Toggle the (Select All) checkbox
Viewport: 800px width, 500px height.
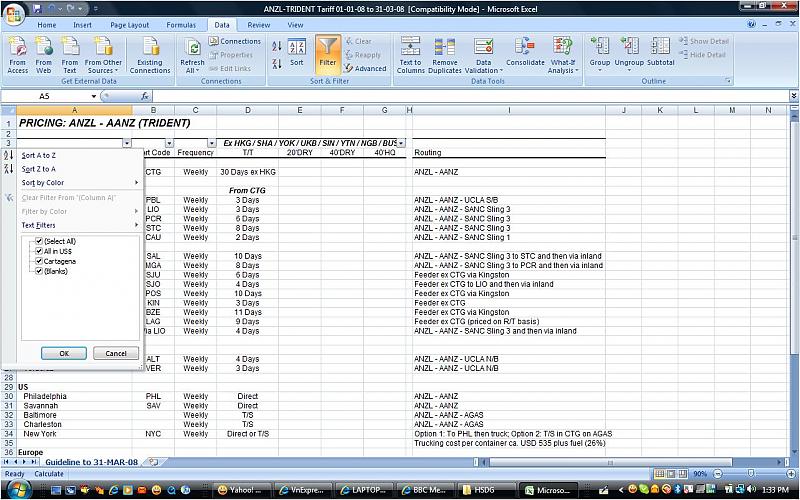point(39,241)
